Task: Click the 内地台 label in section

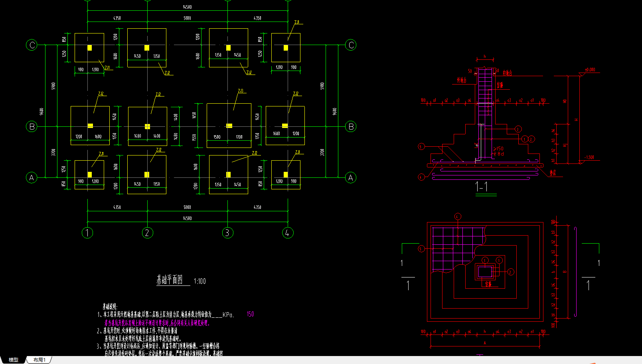Action: (x=507, y=73)
